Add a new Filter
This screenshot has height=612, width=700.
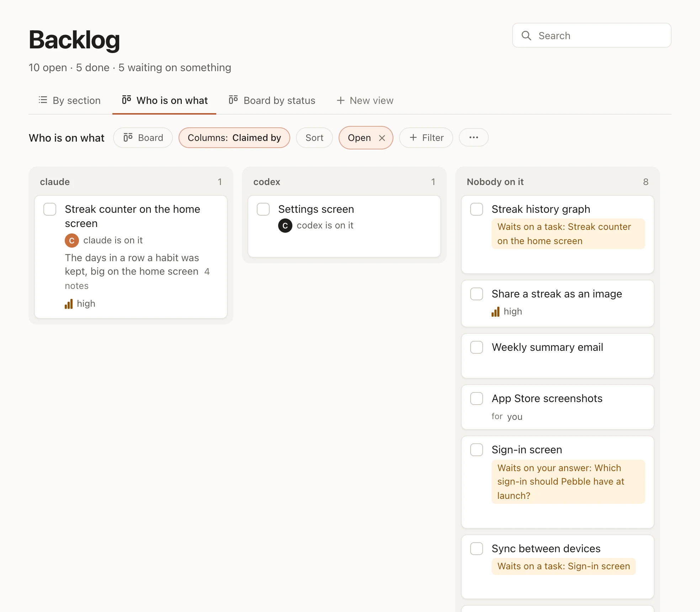pos(426,138)
